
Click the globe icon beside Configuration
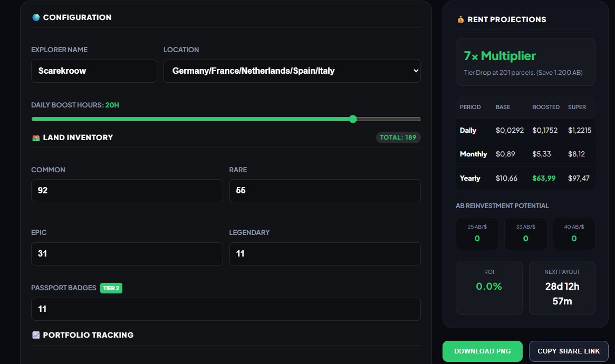36,17
